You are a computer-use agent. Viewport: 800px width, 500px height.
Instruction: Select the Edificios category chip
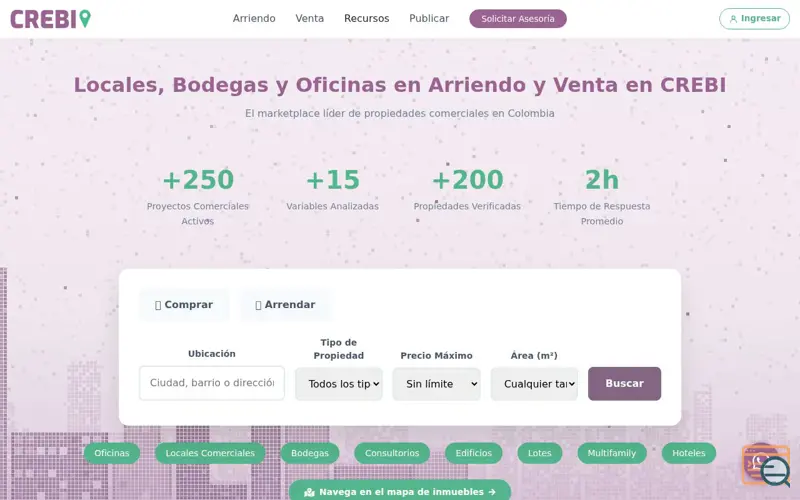tap(473, 453)
